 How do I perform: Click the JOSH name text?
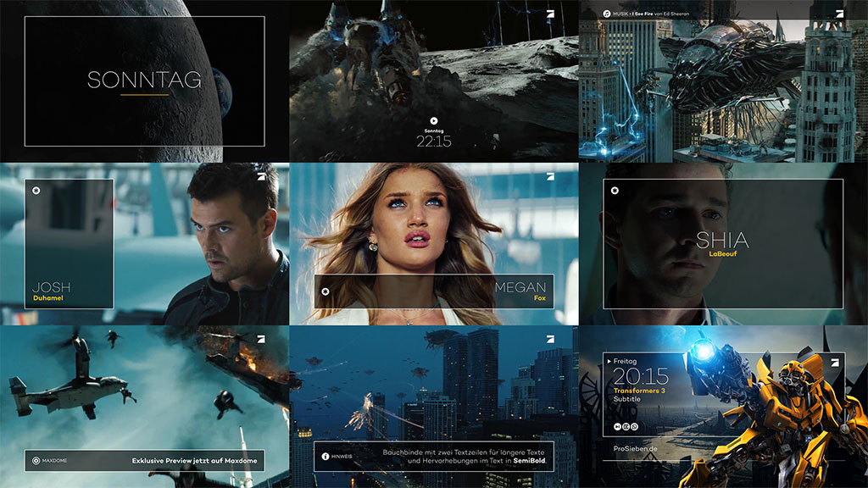[x=52, y=287]
